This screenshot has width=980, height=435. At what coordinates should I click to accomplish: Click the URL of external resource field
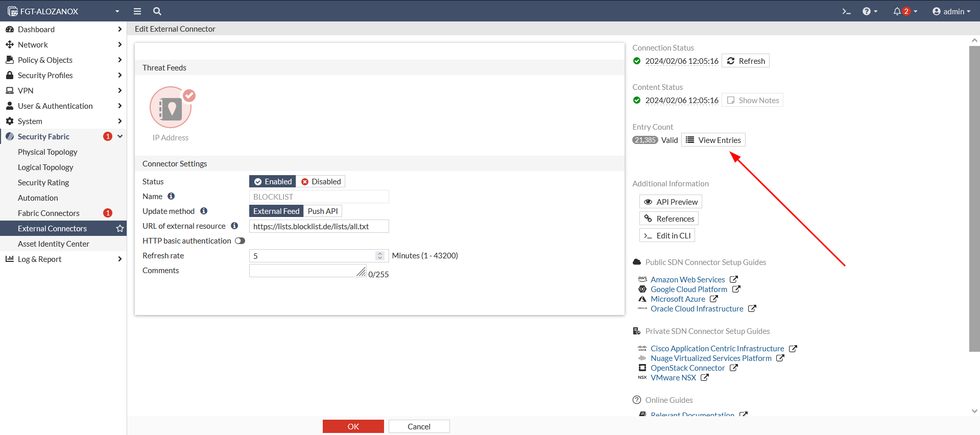click(x=319, y=226)
